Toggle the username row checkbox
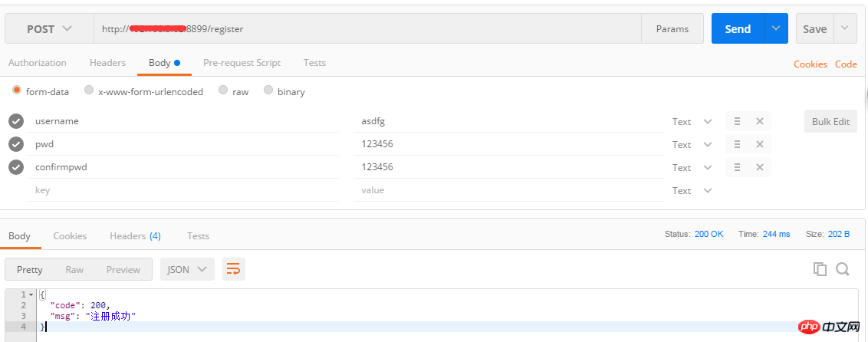This screenshot has width=868, height=342. click(17, 121)
